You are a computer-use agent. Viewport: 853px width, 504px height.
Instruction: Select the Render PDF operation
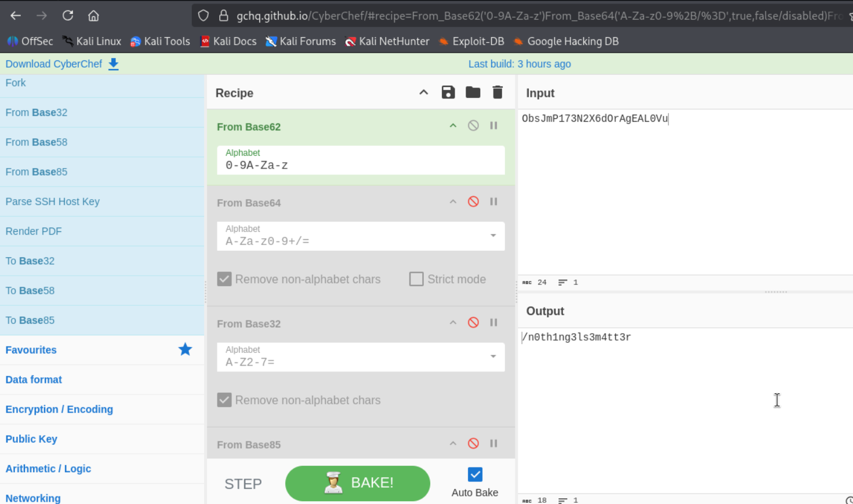coord(102,231)
